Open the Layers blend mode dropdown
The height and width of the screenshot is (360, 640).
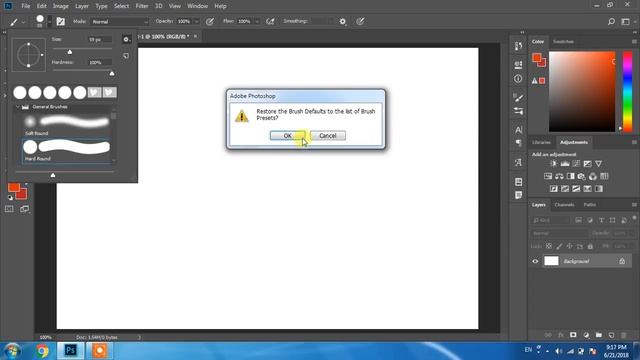pyautogui.click(x=559, y=233)
